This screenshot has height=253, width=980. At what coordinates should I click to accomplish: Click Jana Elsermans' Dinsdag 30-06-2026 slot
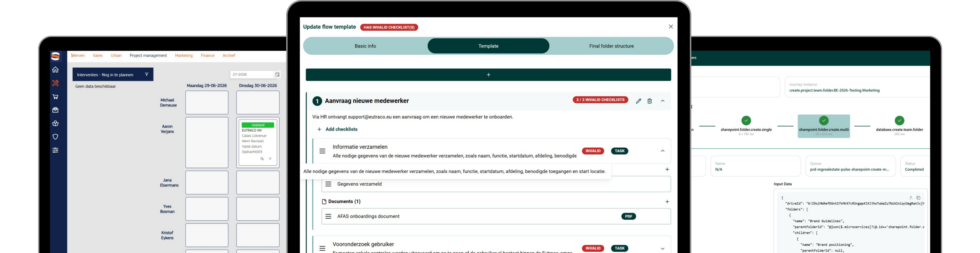point(258,183)
